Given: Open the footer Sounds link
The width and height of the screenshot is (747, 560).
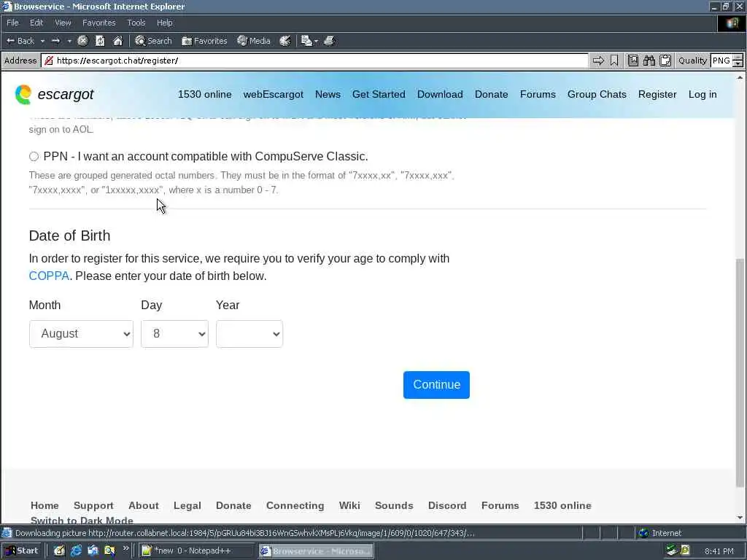Looking at the screenshot, I should pos(394,506).
